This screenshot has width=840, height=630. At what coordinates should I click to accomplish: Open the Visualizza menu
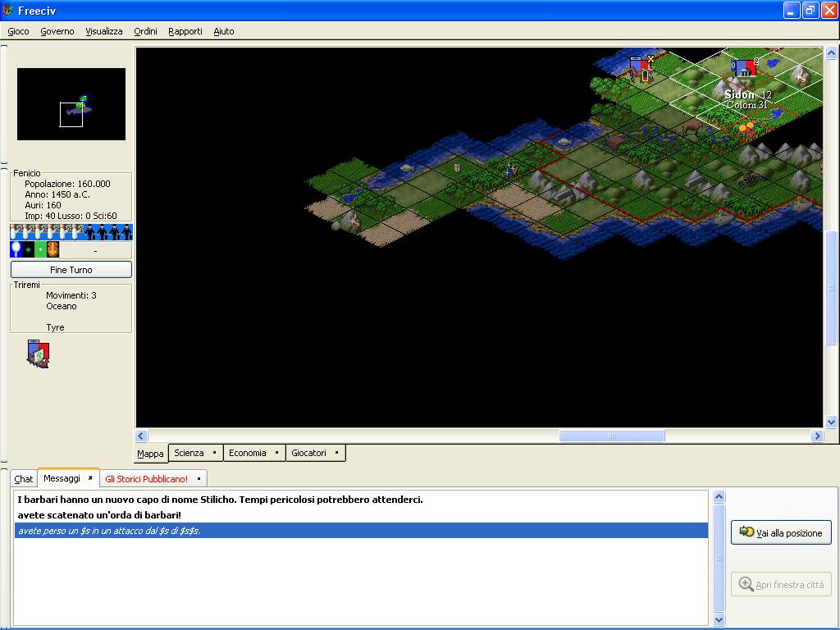[104, 31]
